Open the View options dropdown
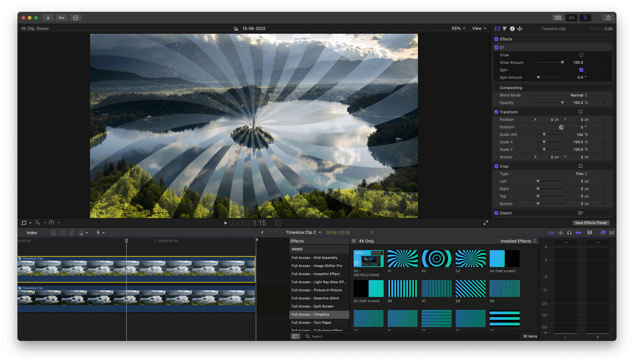Viewport: 634px width, 364px height. 479,28
